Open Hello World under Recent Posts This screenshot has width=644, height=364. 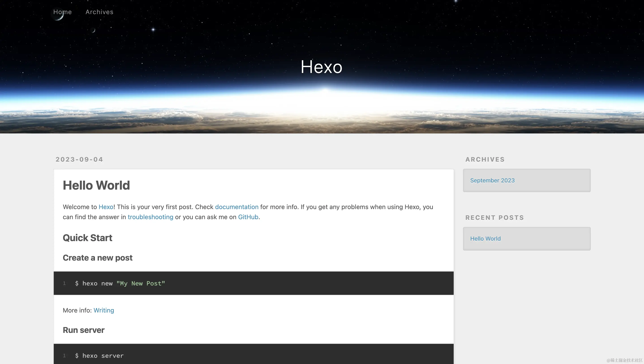485,239
